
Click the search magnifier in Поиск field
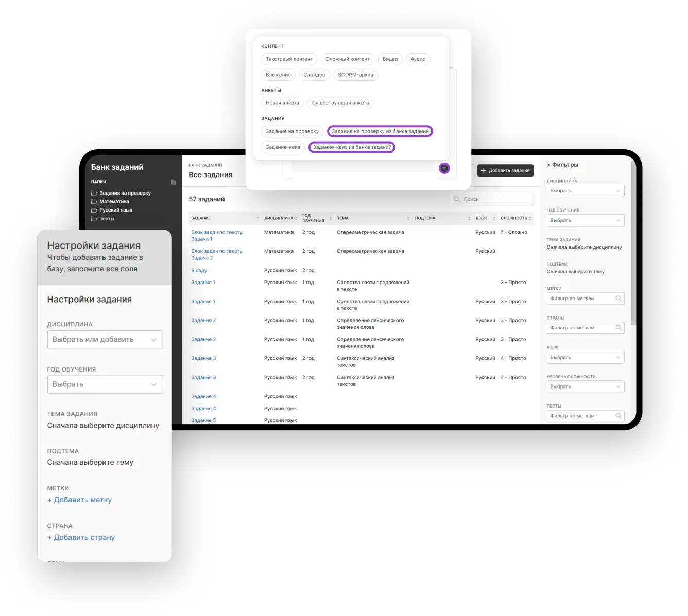coord(457,199)
